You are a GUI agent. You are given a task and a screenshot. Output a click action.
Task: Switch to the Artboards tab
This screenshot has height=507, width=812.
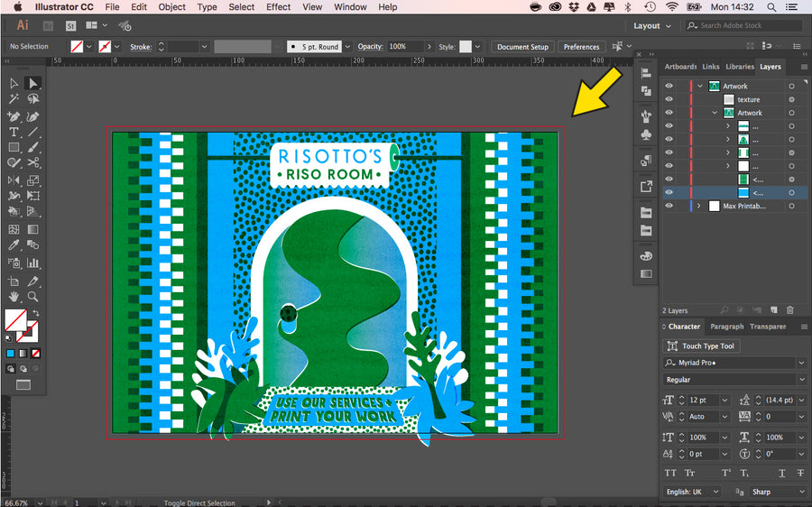tap(680, 67)
